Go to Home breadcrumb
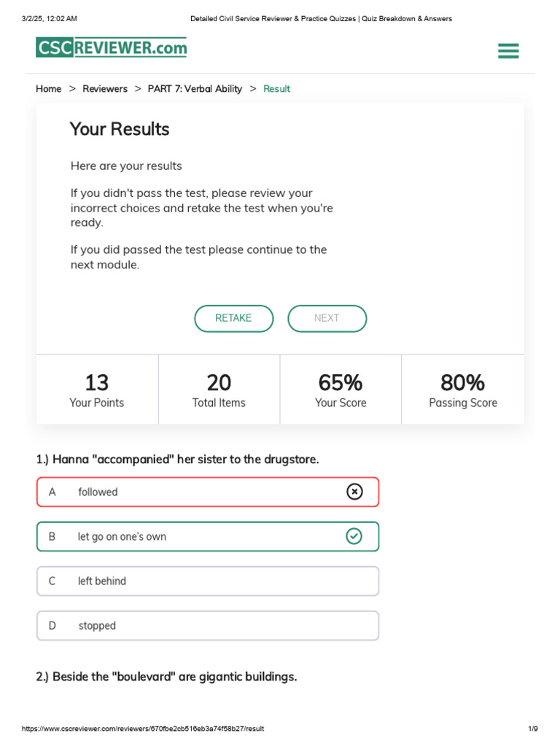The image size is (560, 747). point(49,89)
